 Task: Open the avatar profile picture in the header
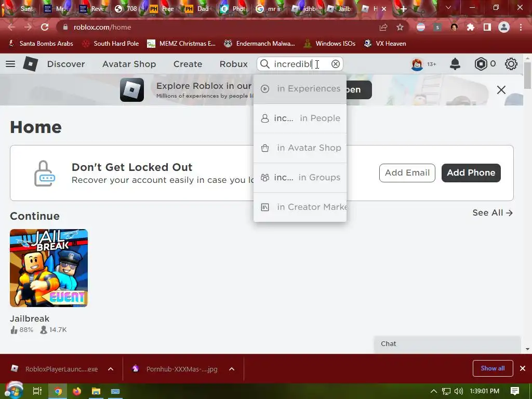click(417, 64)
